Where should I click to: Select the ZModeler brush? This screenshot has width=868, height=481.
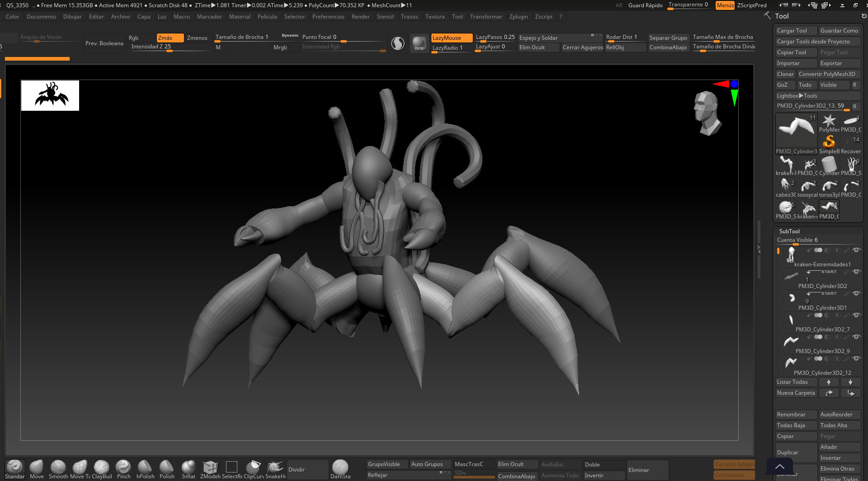(210, 469)
